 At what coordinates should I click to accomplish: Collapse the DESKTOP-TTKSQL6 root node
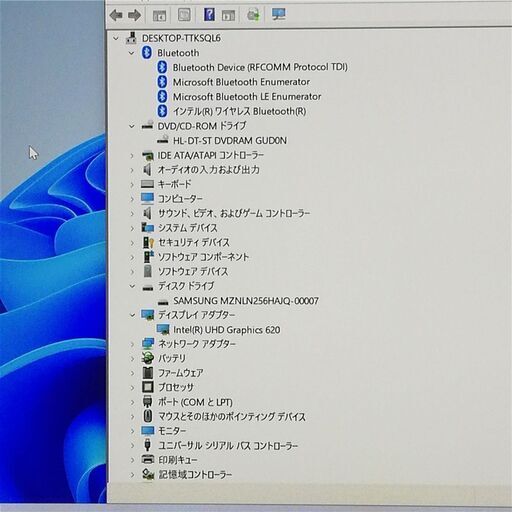(x=116, y=39)
